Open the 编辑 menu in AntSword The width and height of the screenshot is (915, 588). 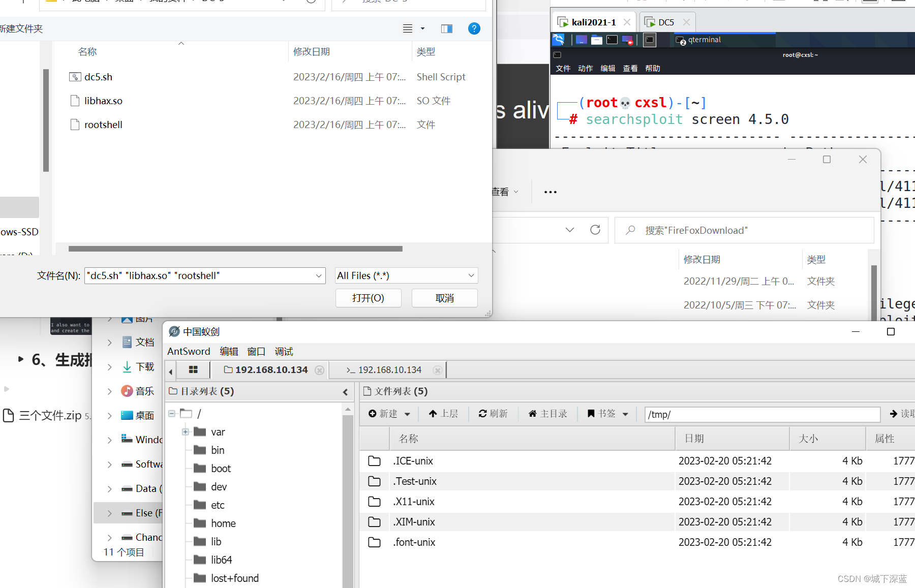pyautogui.click(x=229, y=351)
